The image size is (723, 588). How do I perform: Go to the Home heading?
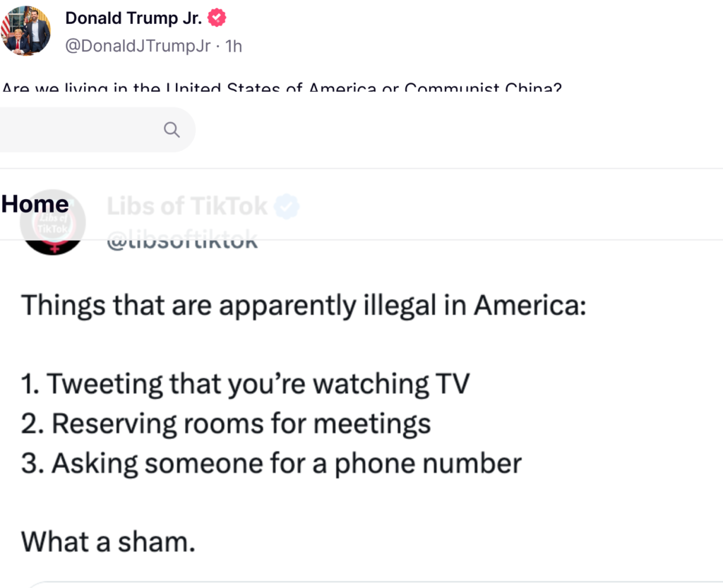click(35, 204)
